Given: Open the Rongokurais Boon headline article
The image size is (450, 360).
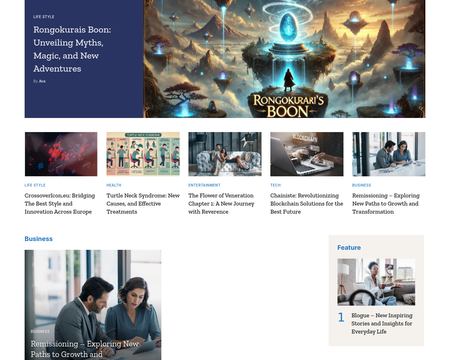Looking at the screenshot, I should (72, 49).
